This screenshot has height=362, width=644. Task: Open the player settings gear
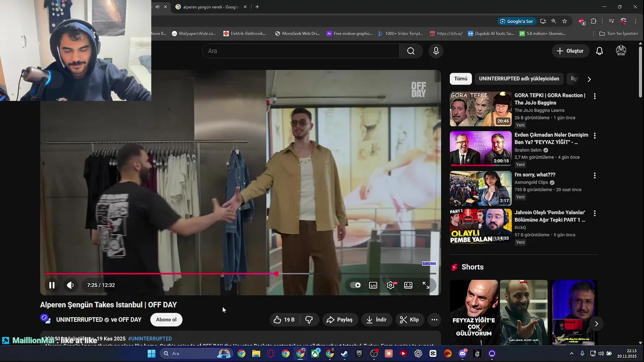pos(391,285)
